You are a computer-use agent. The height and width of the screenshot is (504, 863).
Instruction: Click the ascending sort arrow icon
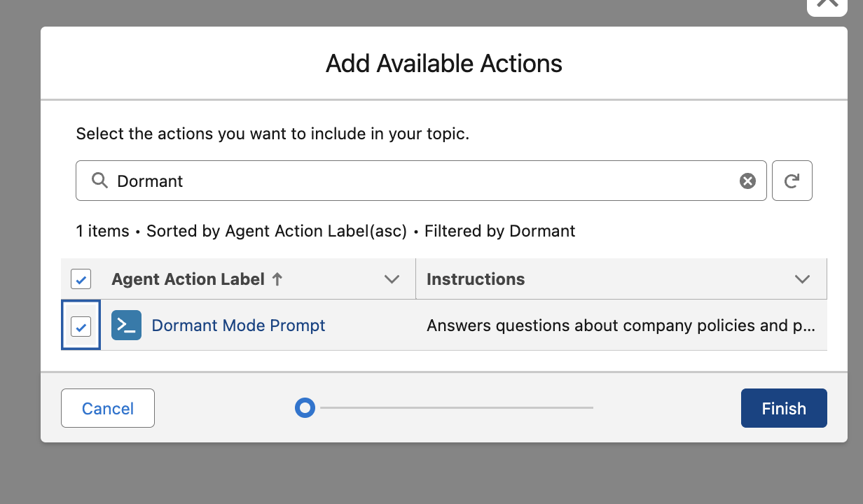[x=277, y=279]
